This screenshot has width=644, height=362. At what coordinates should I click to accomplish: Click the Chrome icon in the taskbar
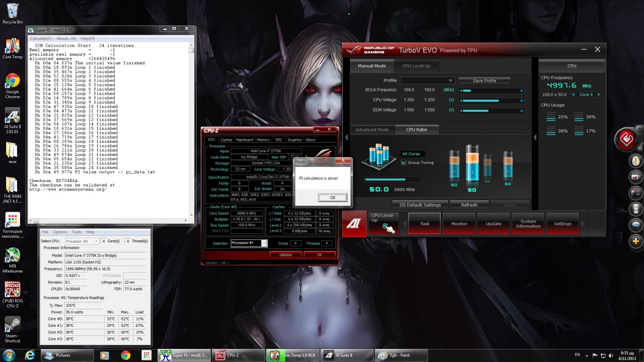125,355
